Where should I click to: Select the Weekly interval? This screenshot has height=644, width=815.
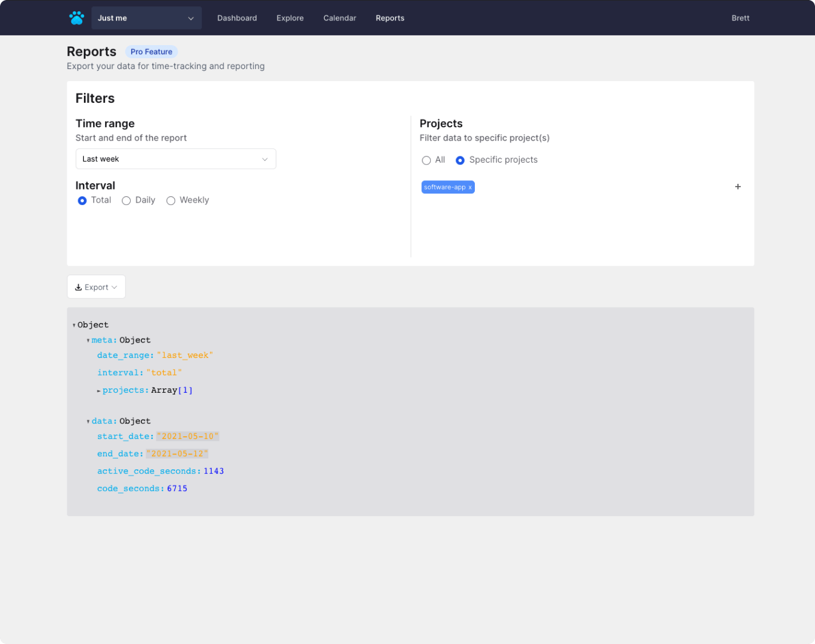(x=170, y=200)
